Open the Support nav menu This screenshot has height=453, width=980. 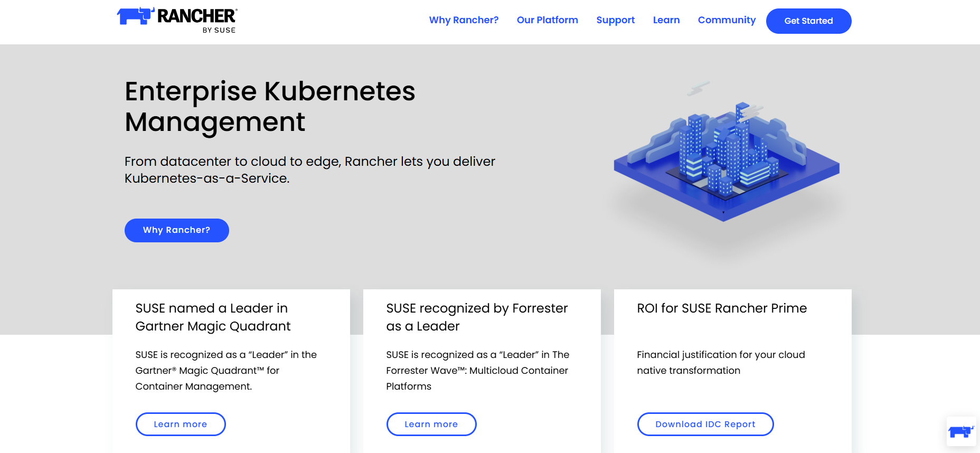tap(615, 20)
